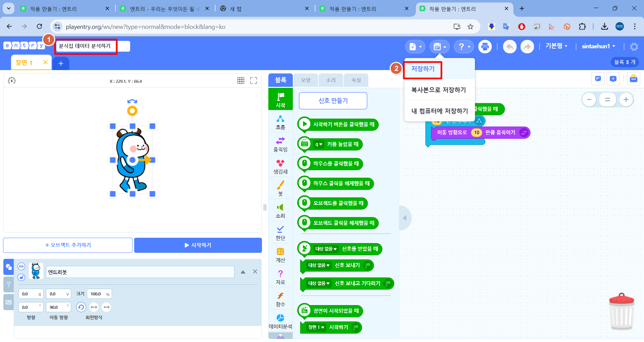Image resolution: width=644 pixels, height=342 pixels.
Task: Redo the action with forward arrow
Action: [x=527, y=47]
